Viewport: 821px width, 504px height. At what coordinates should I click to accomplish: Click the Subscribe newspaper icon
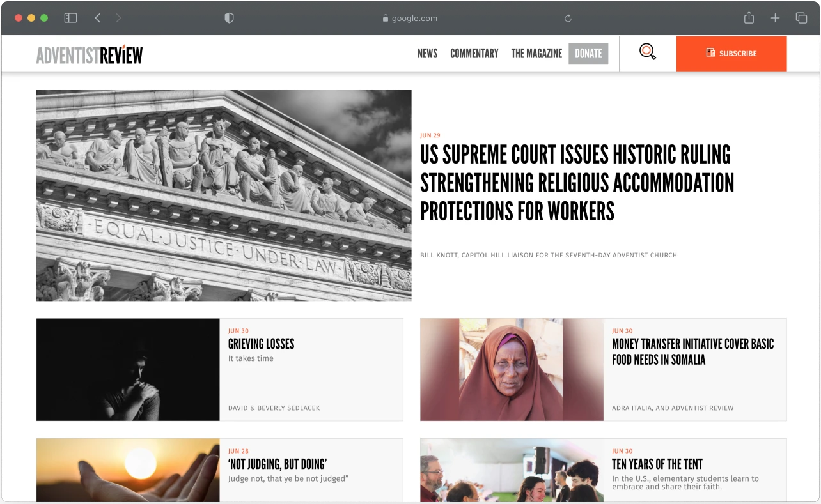point(710,53)
